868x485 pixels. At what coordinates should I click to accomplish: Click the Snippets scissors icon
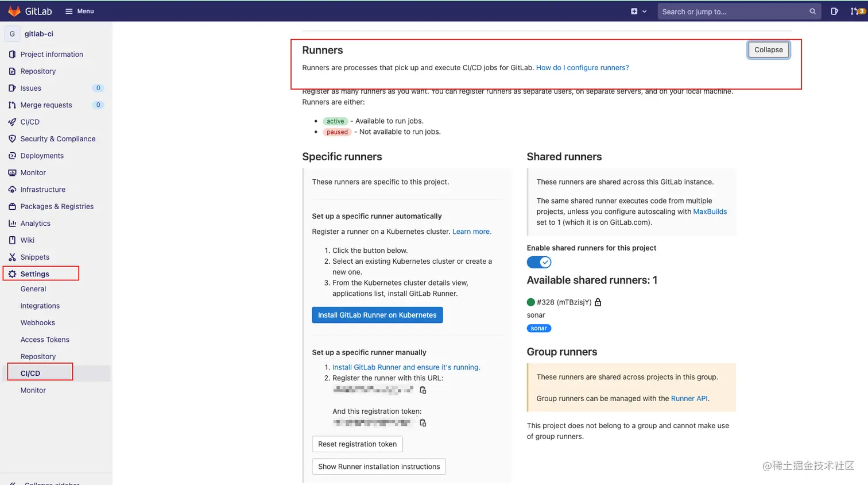12,257
